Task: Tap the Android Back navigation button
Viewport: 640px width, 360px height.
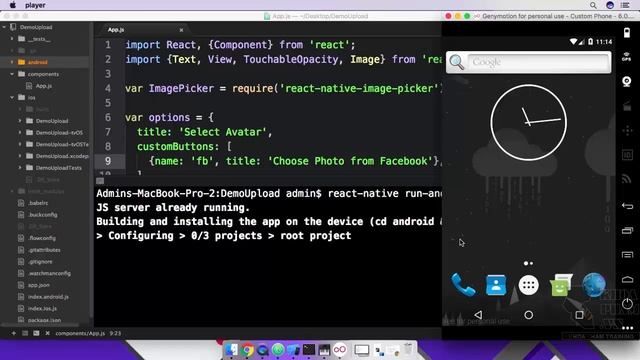Action: point(478,315)
